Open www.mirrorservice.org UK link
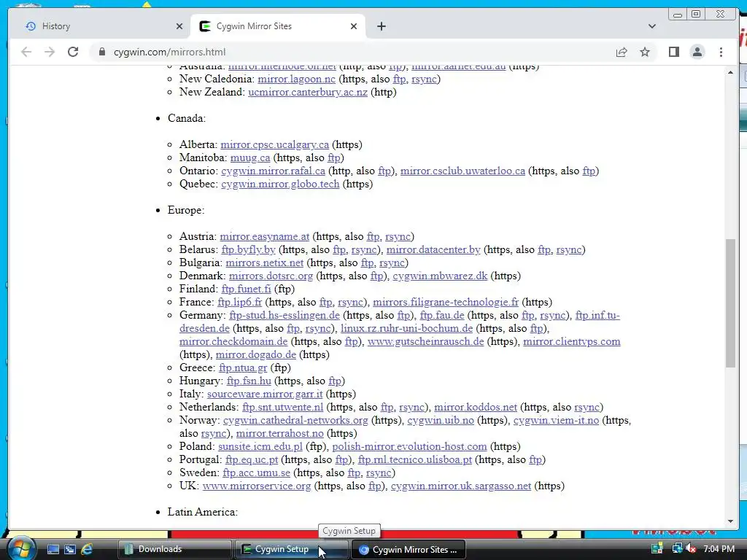 pyautogui.click(x=256, y=486)
